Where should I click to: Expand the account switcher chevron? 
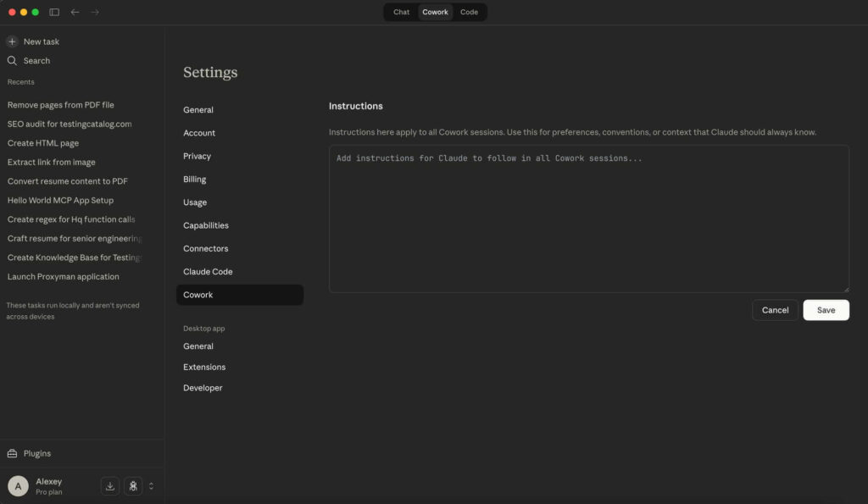pyautogui.click(x=151, y=485)
